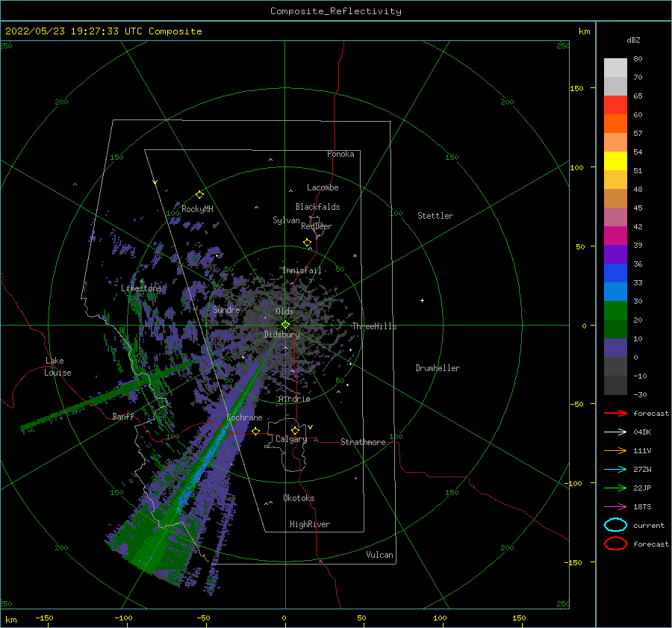Click the red swatch in dBZ scale
This screenshot has width=672, height=628.
615,105
